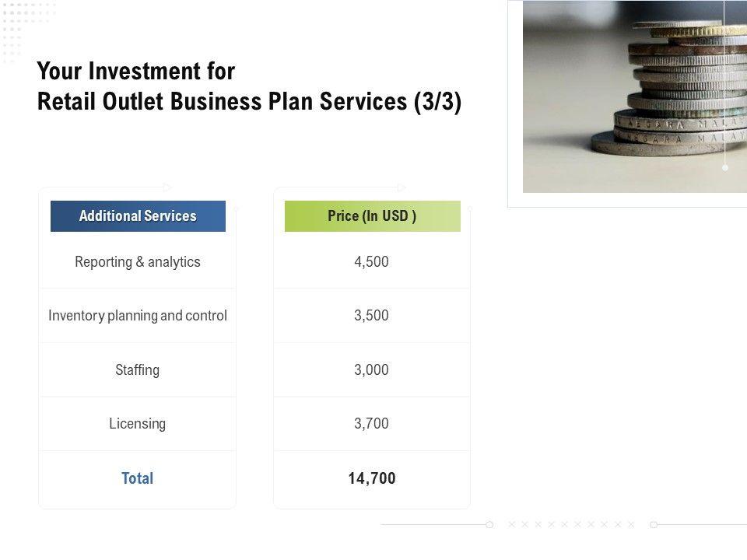This screenshot has width=747, height=560.
Task: Click the slide title Your Investment for
Action: point(136,72)
